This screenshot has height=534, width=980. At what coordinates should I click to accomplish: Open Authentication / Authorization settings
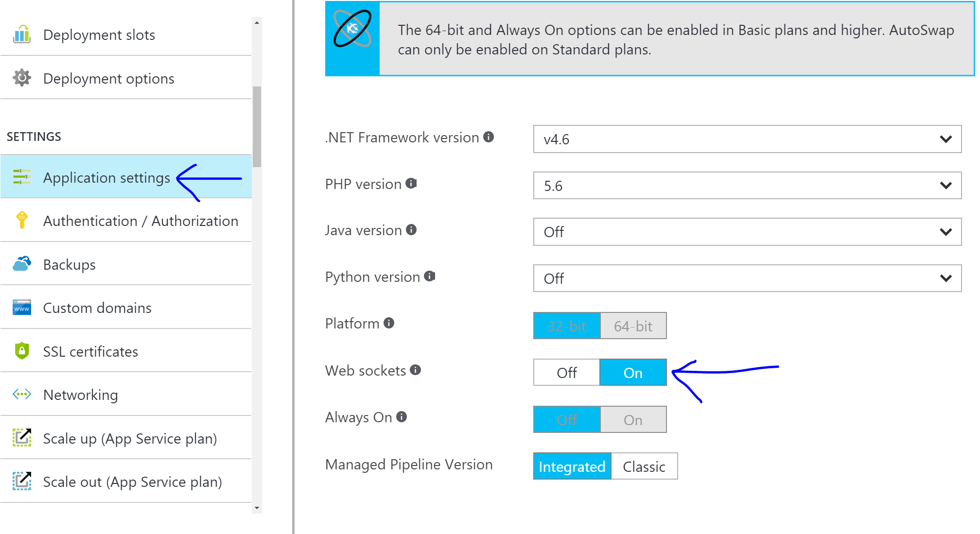[126, 220]
